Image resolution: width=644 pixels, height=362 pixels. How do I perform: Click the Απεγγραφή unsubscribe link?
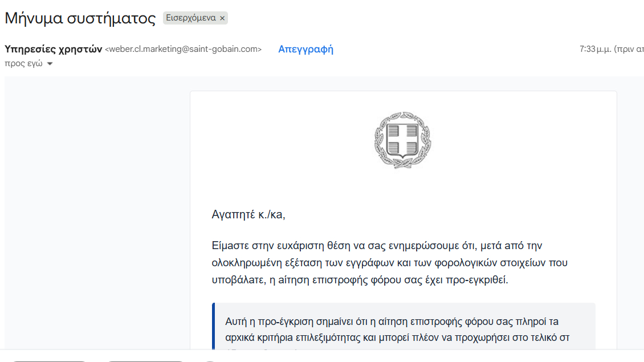tap(305, 49)
